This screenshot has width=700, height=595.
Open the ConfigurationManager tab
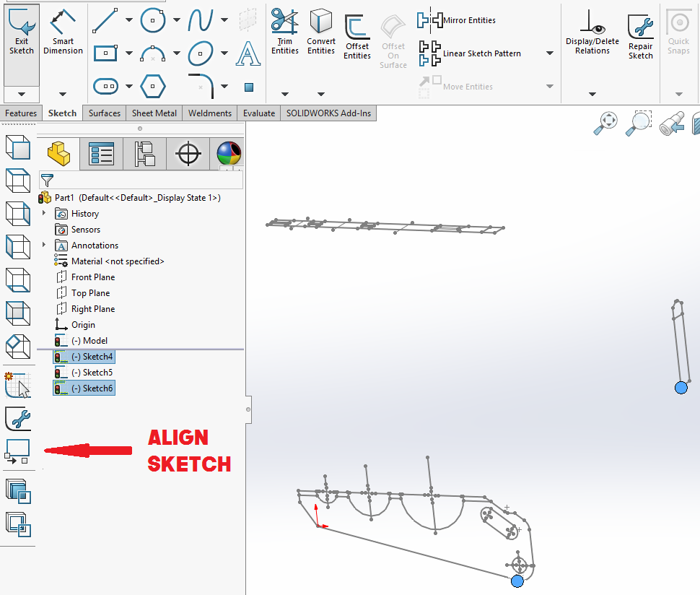click(144, 154)
